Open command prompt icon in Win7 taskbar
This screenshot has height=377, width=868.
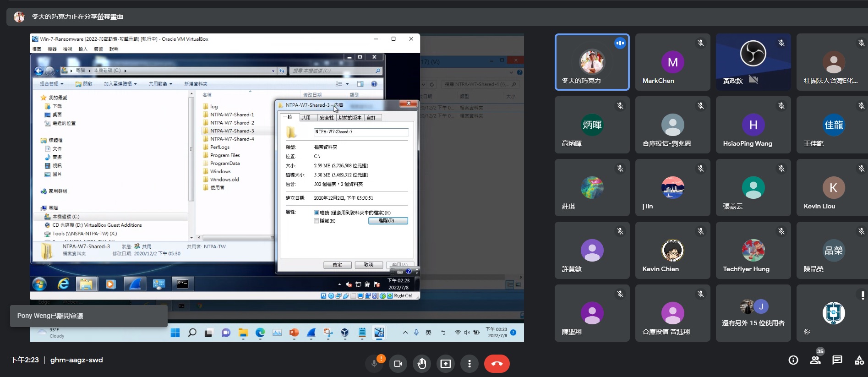[x=183, y=284]
